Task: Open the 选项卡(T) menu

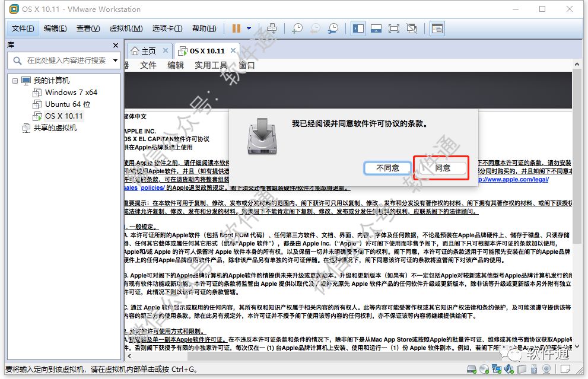Action: [167, 28]
